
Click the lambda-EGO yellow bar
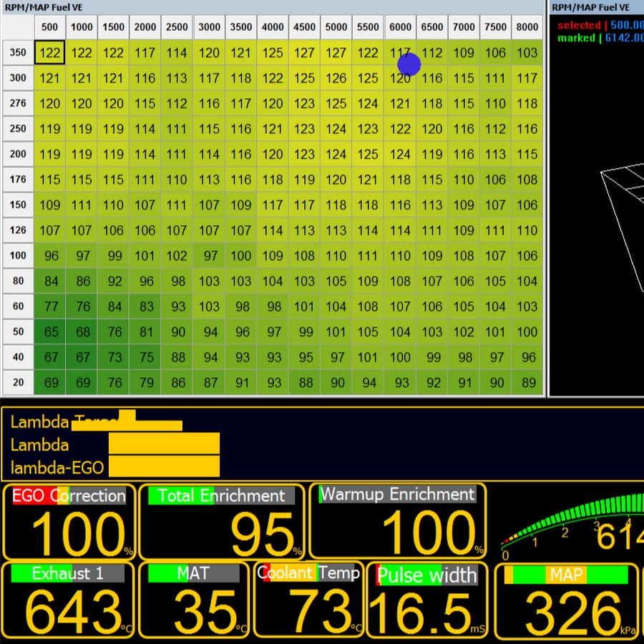tap(164, 467)
